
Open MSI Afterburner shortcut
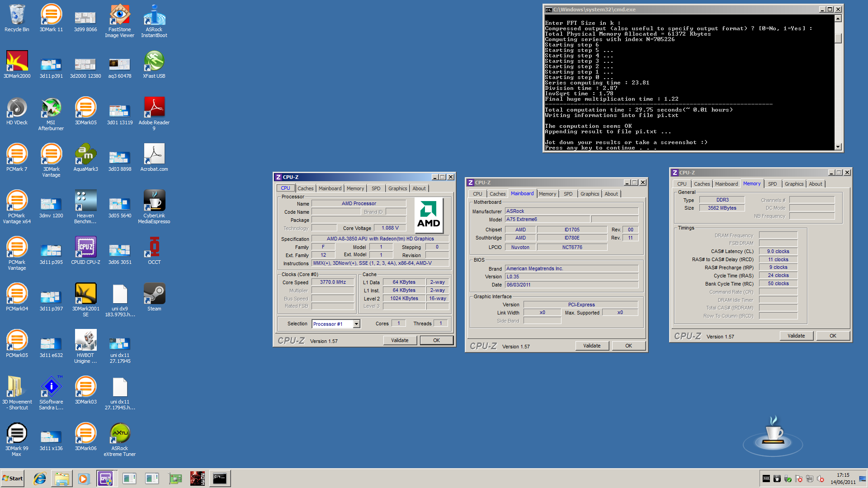coord(51,114)
